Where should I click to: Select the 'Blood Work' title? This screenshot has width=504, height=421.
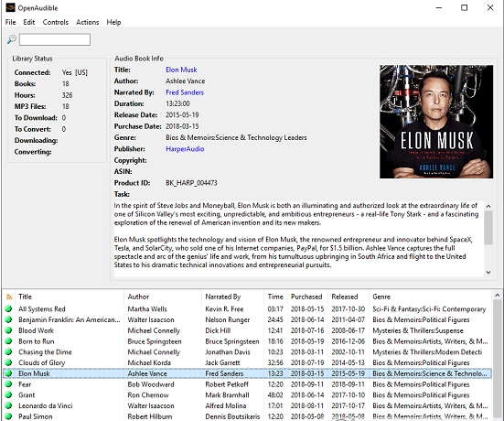(x=36, y=330)
